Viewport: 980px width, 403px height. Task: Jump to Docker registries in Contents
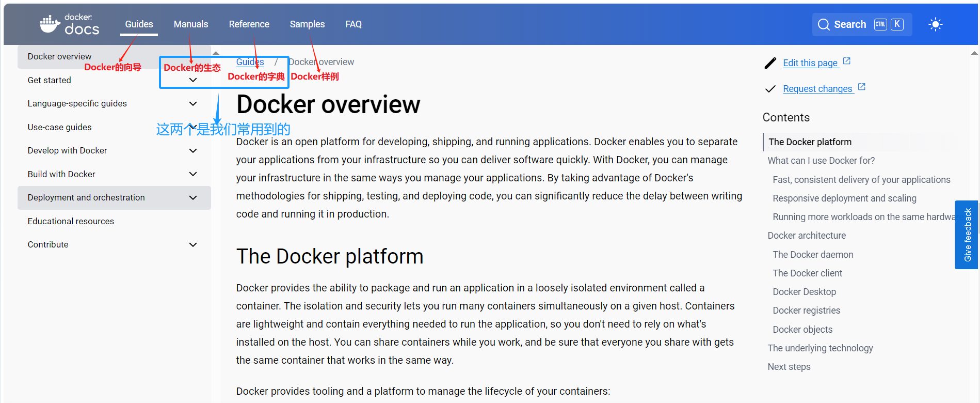coord(806,311)
